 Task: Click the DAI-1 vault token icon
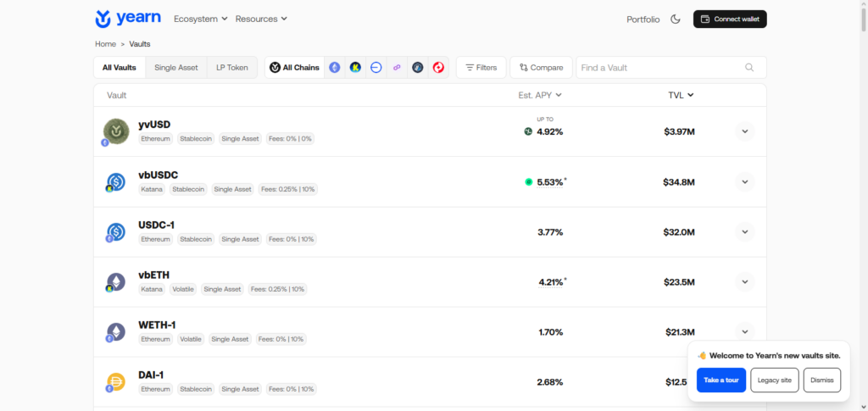point(115,382)
